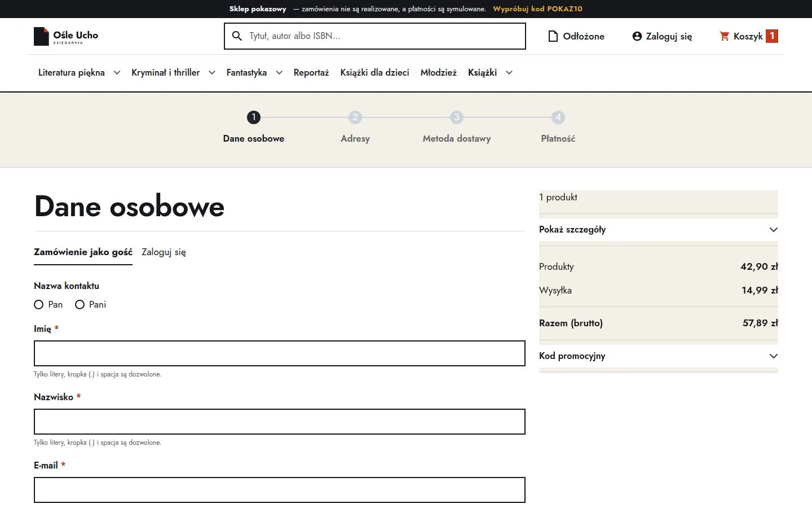The image size is (812, 508).
Task: Click step 4 Płatność
Action: tap(558, 127)
